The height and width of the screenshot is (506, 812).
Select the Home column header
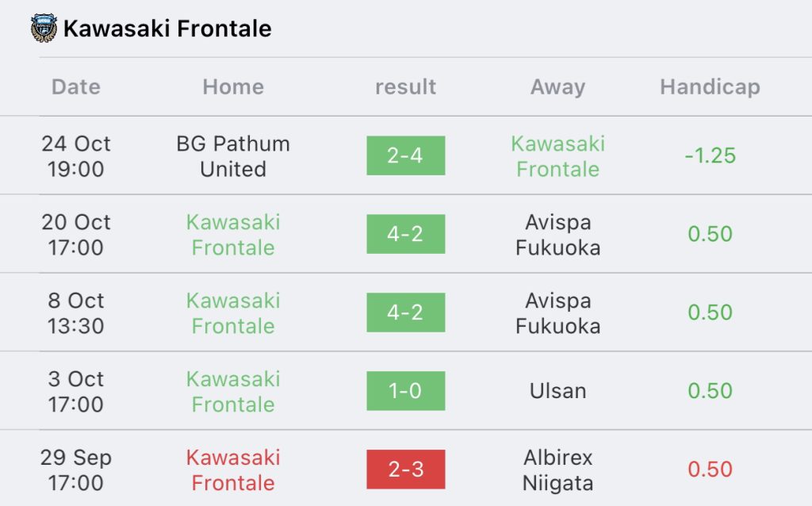tap(233, 87)
